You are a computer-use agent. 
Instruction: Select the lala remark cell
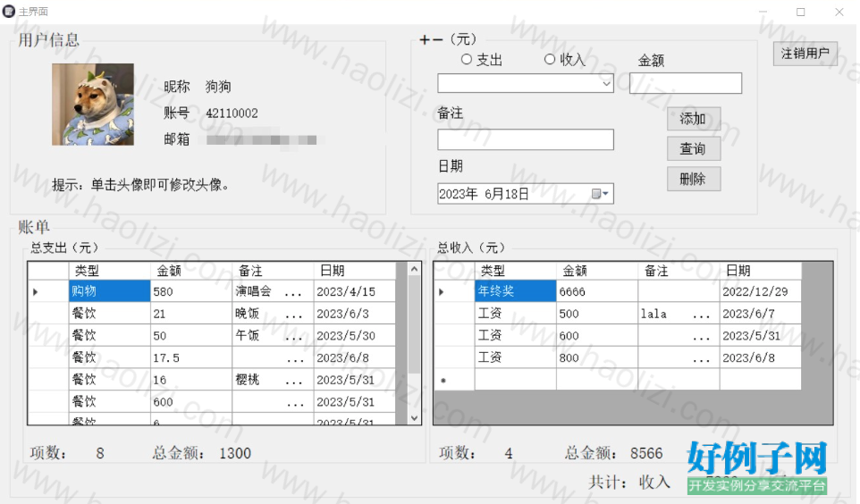679,313
